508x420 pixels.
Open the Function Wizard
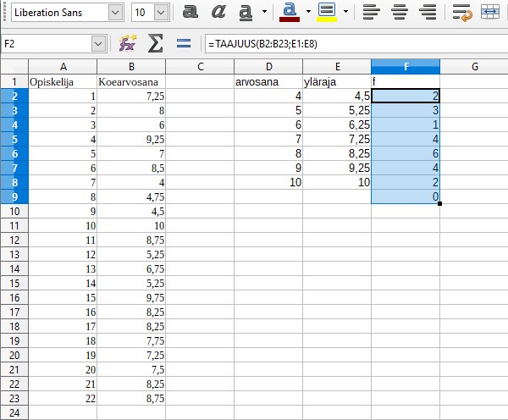click(128, 43)
